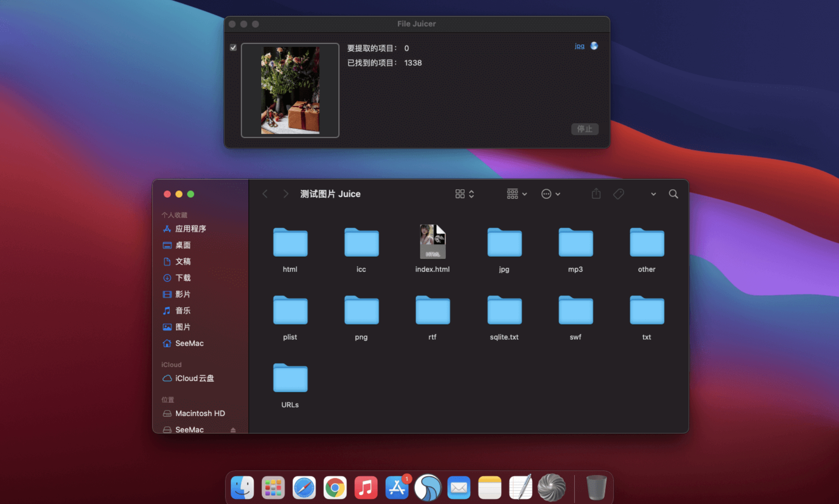This screenshot has width=839, height=504.
Task: Open Google Chrome from the Dock
Action: 335,488
